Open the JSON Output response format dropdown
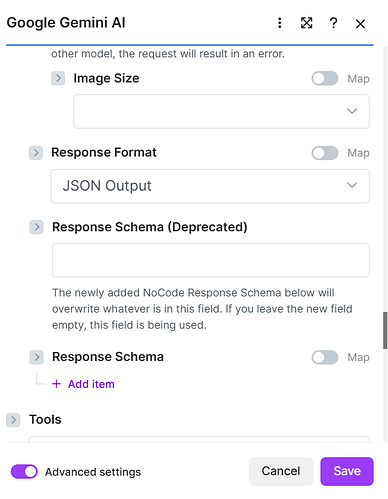 210,186
